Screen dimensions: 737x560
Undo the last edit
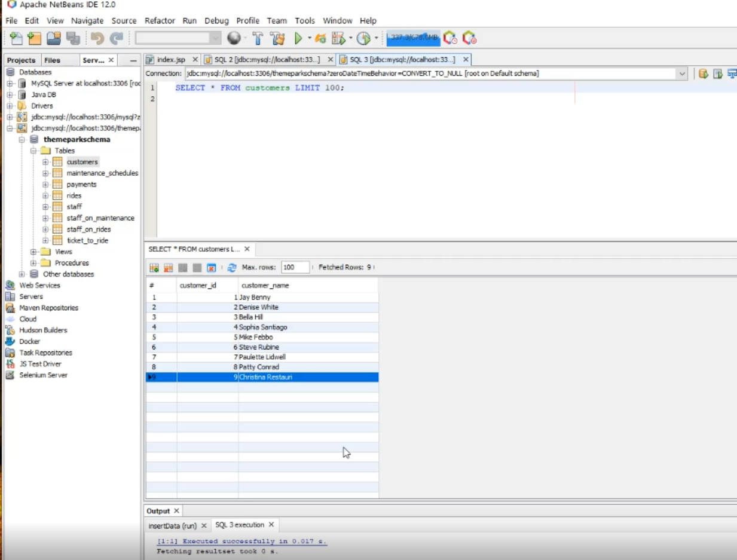tap(97, 38)
